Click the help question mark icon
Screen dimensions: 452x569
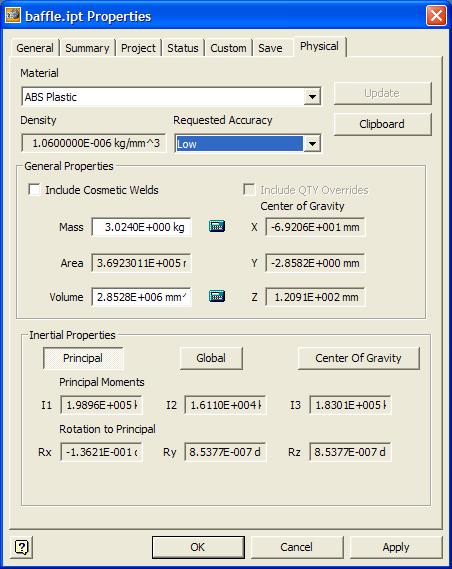coord(21,547)
